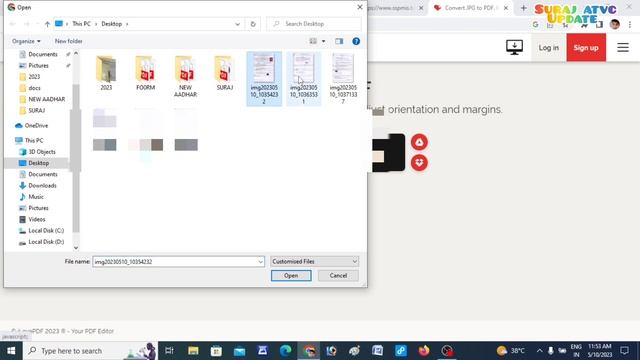640x360 pixels.
Task: Open a new browser tab
Action: pyautogui.click(x=524, y=8)
